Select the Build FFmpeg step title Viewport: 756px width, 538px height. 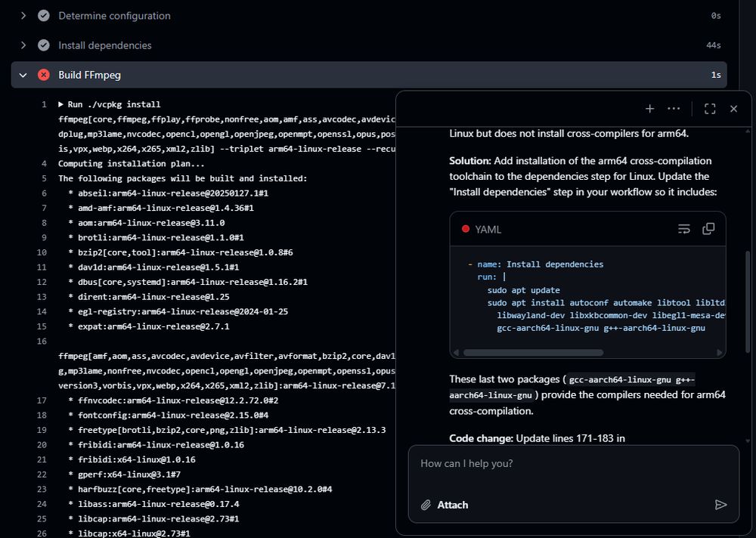click(x=90, y=76)
